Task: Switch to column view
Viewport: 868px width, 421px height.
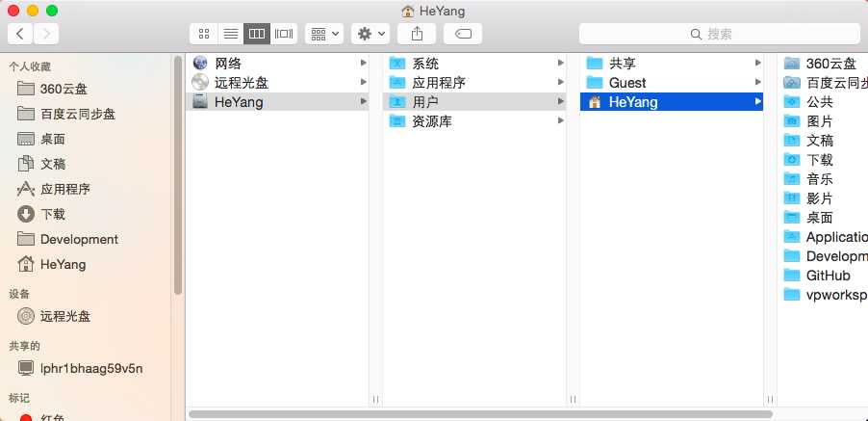Action: 257,34
